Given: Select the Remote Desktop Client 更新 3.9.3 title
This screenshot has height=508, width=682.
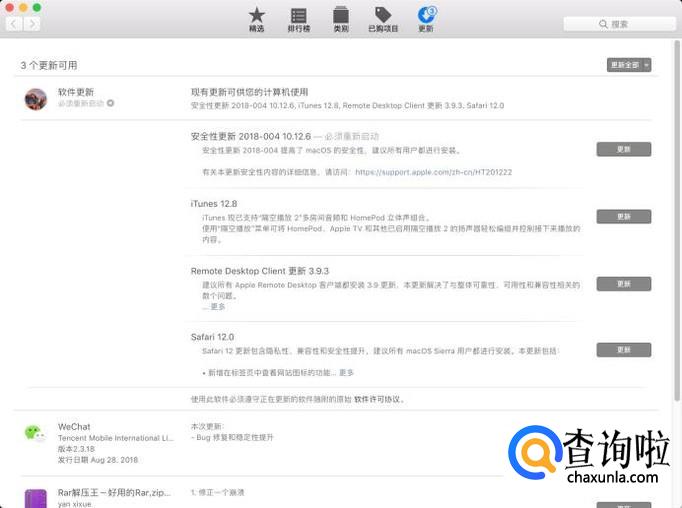Looking at the screenshot, I should coord(260,271).
